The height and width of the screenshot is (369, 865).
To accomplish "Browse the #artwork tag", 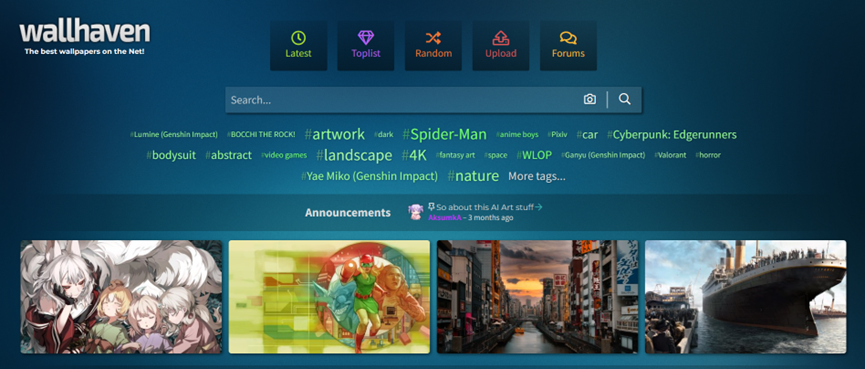I will click(x=335, y=134).
